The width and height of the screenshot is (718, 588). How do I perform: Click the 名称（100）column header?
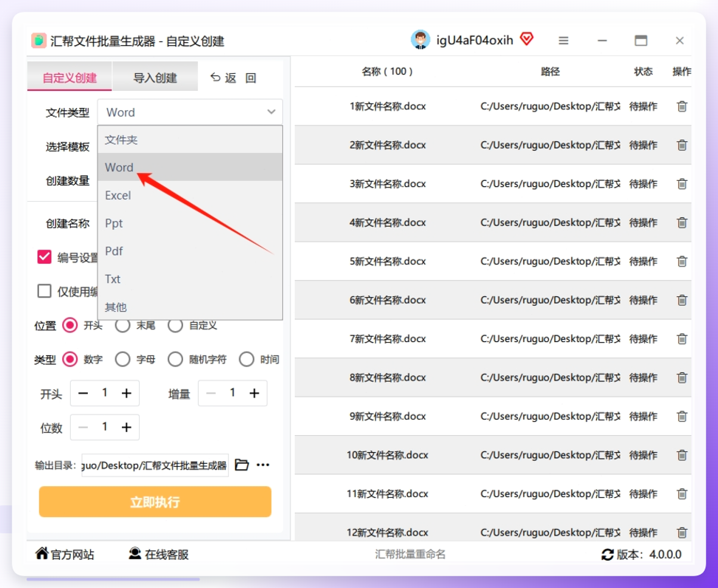point(387,72)
